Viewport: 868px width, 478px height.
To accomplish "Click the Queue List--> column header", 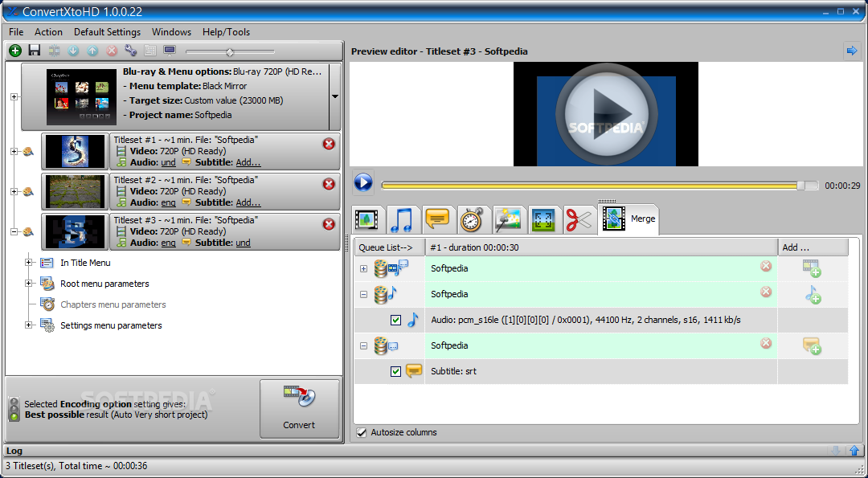I will point(390,247).
